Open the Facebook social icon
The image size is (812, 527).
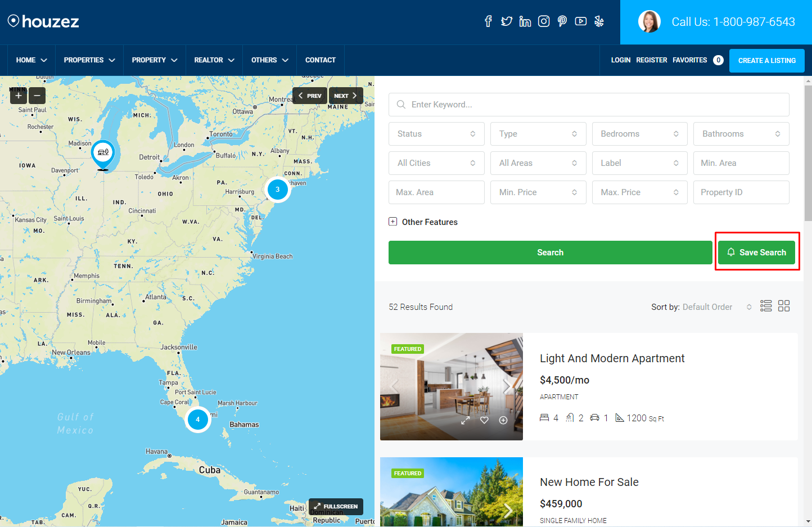(488, 21)
